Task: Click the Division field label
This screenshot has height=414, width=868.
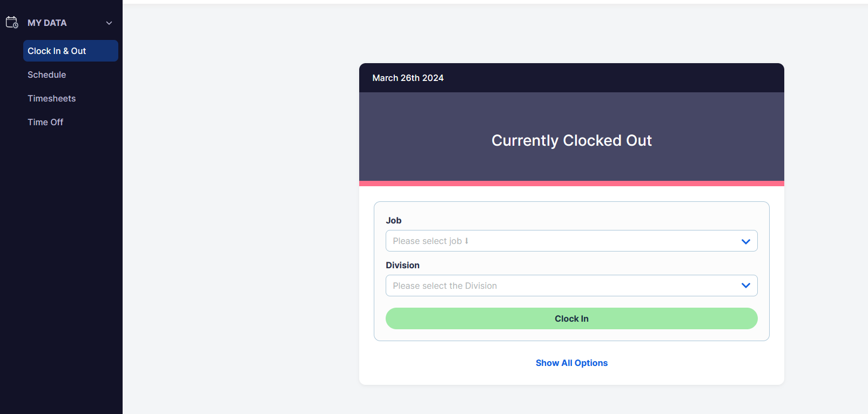Action: (402, 265)
